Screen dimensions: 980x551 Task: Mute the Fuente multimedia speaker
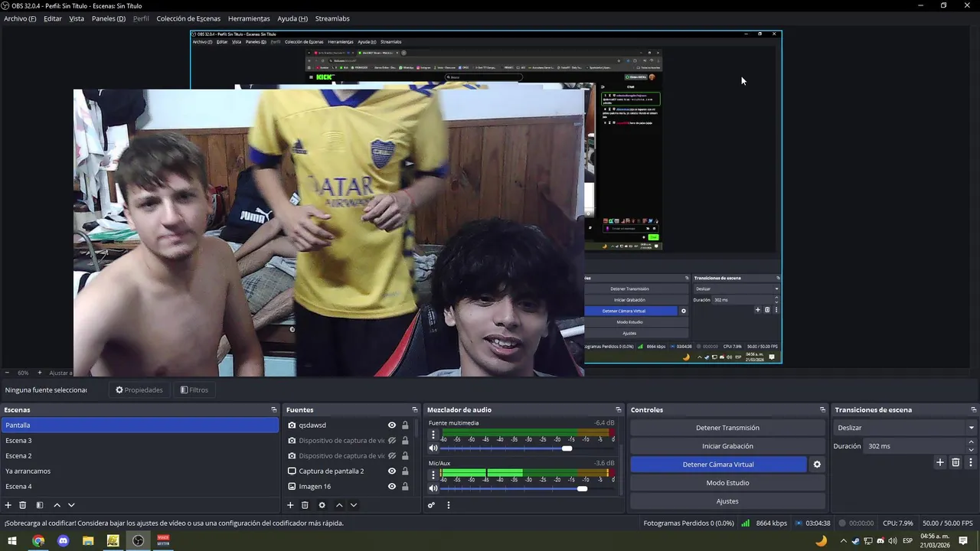click(x=433, y=448)
